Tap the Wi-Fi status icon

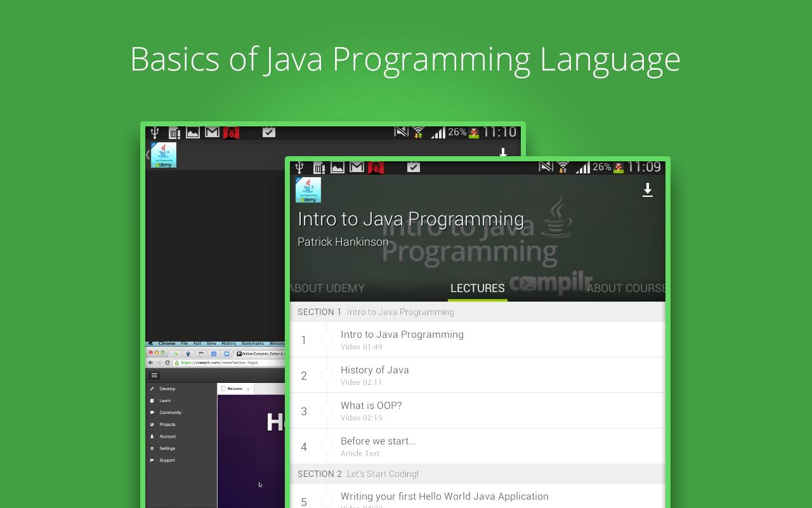(563, 167)
